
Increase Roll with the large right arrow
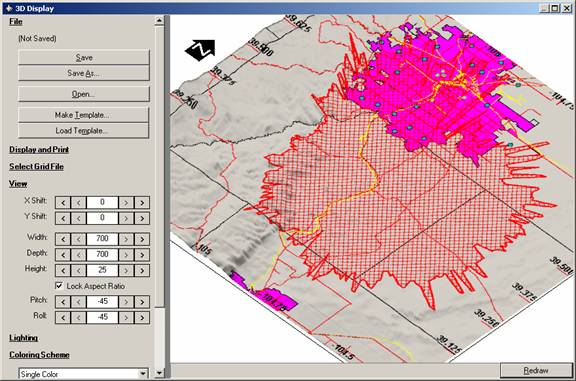click(142, 317)
